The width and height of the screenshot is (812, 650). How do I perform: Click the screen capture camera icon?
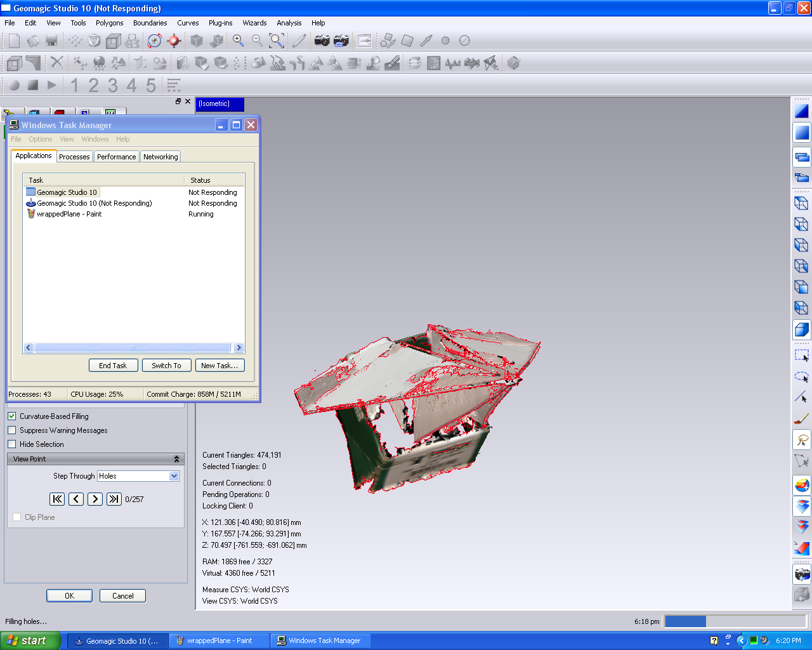click(x=322, y=41)
